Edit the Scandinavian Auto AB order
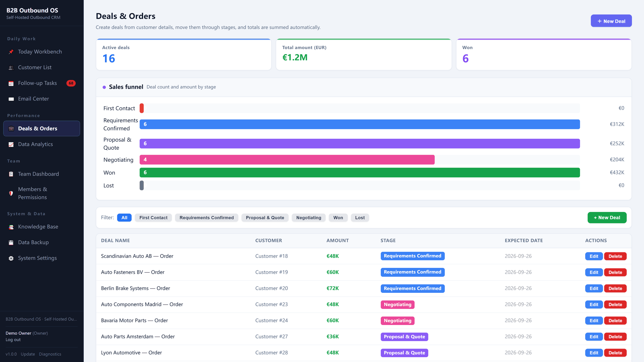644x362 pixels. 594,256
